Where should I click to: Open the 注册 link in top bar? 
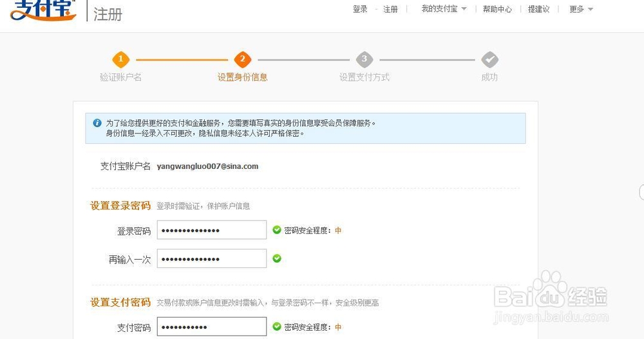pos(391,9)
